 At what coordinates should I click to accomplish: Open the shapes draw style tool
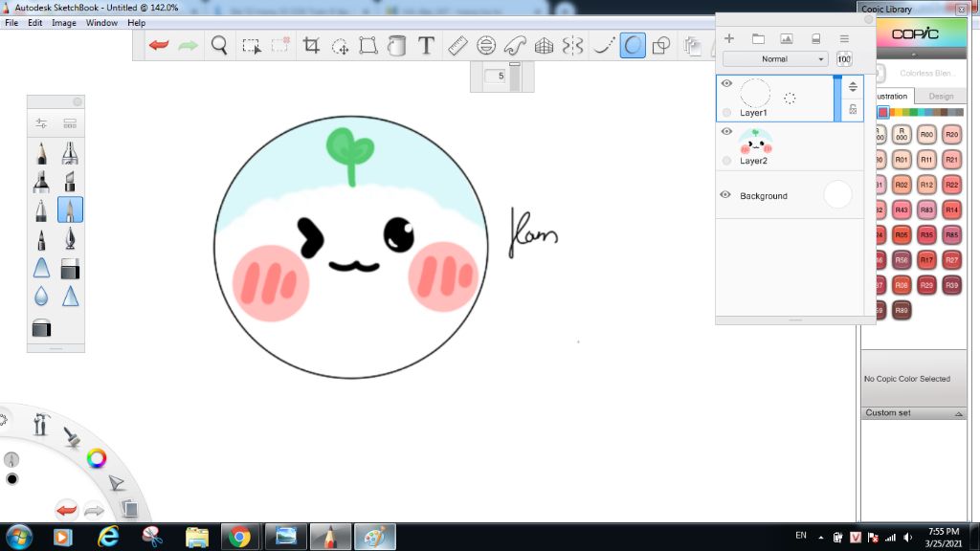(x=661, y=45)
